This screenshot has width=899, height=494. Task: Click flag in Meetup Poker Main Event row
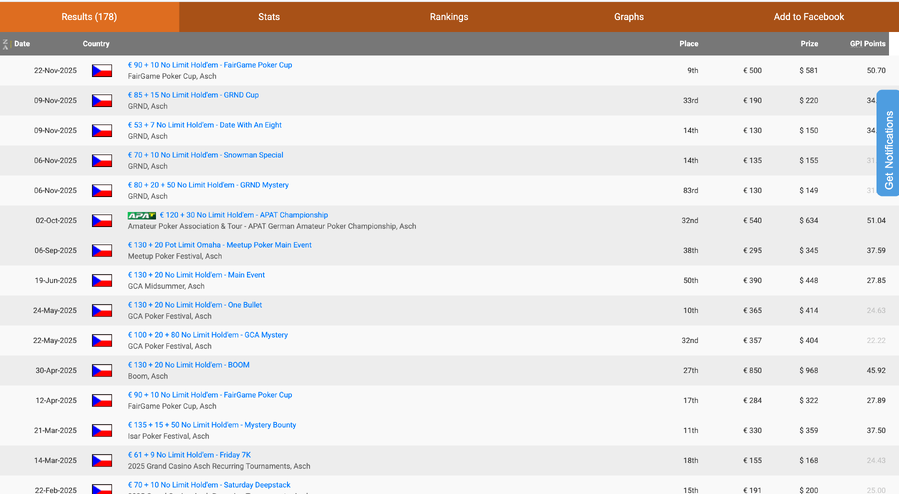[x=102, y=251]
